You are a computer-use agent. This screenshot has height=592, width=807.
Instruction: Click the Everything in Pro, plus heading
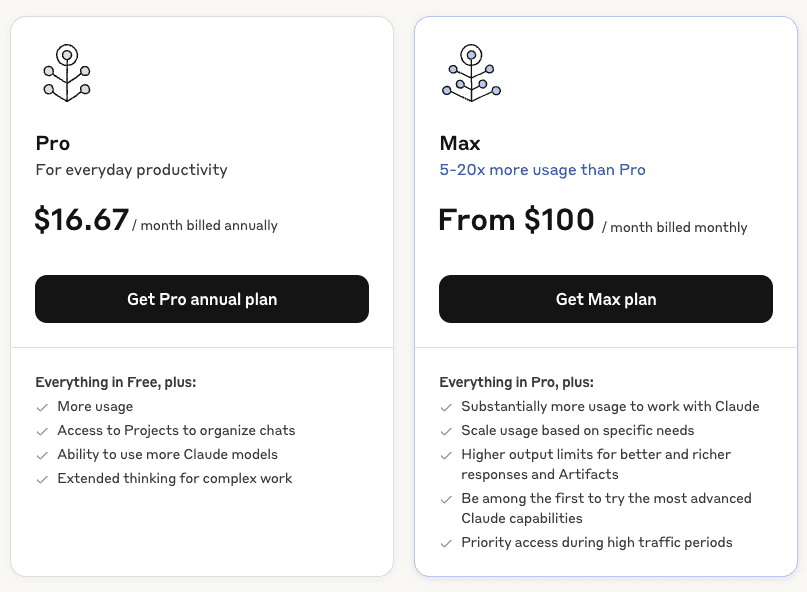click(x=516, y=382)
